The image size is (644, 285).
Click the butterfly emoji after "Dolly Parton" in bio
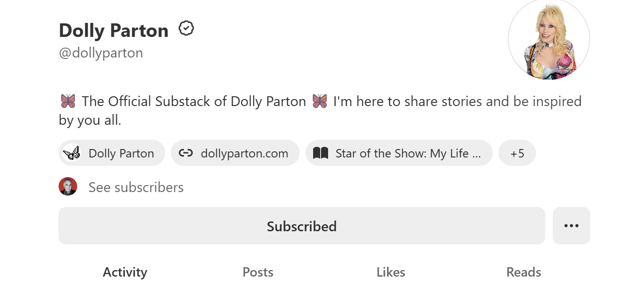click(320, 101)
